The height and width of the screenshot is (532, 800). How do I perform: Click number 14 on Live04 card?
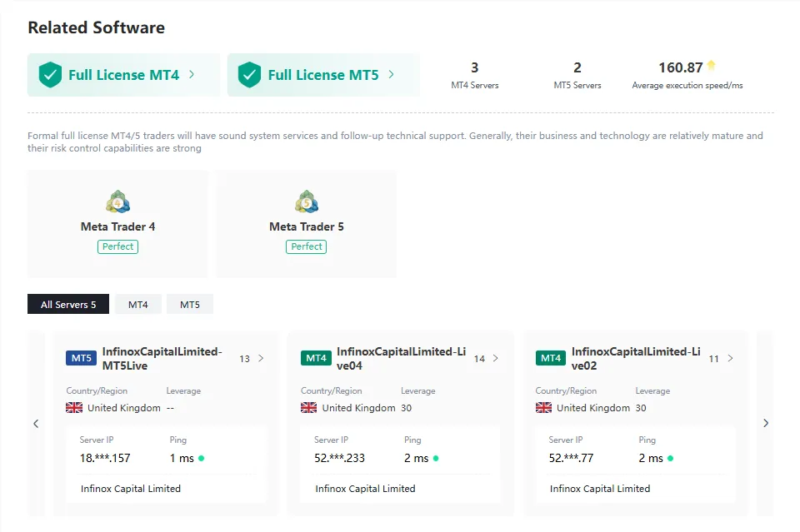point(480,359)
